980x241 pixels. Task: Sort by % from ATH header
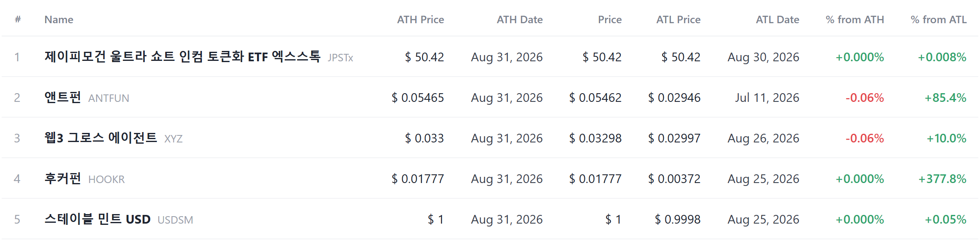855,19
